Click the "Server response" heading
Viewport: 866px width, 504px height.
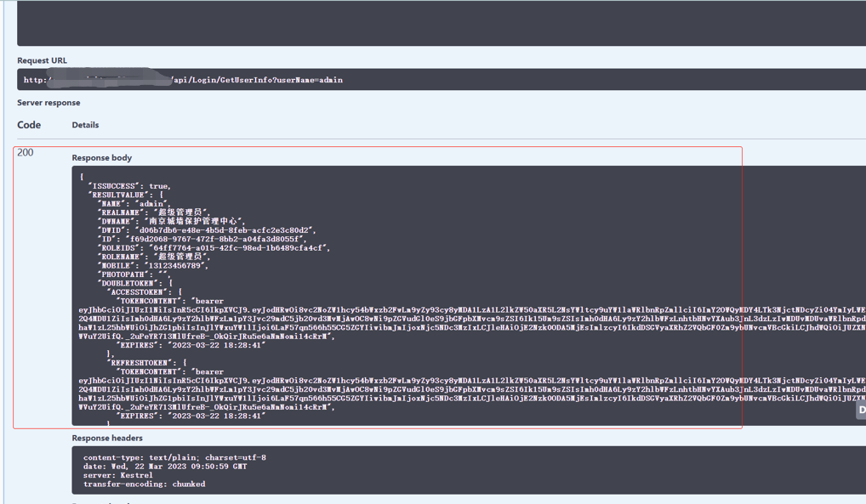point(48,103)
